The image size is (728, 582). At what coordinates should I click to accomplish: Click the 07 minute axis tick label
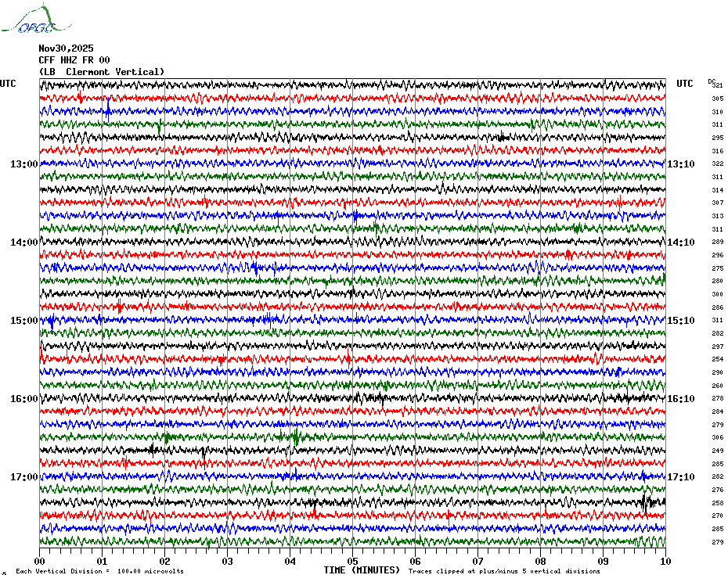(478, 561)
